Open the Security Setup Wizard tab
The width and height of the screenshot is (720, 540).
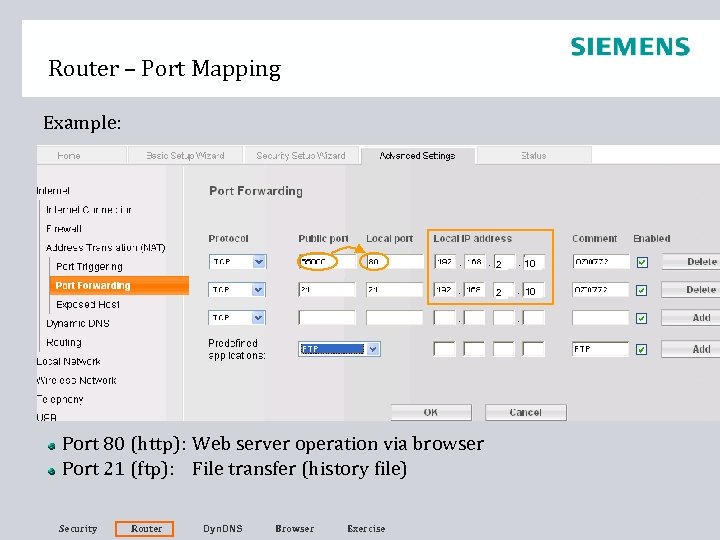point(301,156)
